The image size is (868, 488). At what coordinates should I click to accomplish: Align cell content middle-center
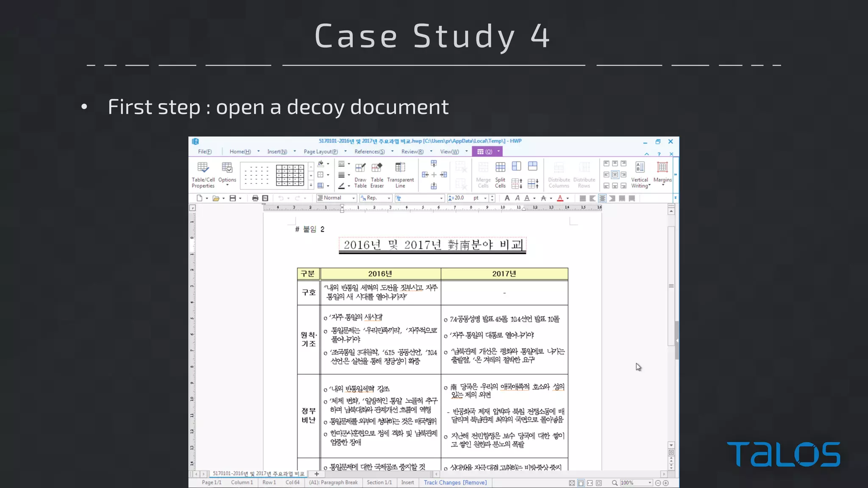pyautogui.click(x=615, y=175)
